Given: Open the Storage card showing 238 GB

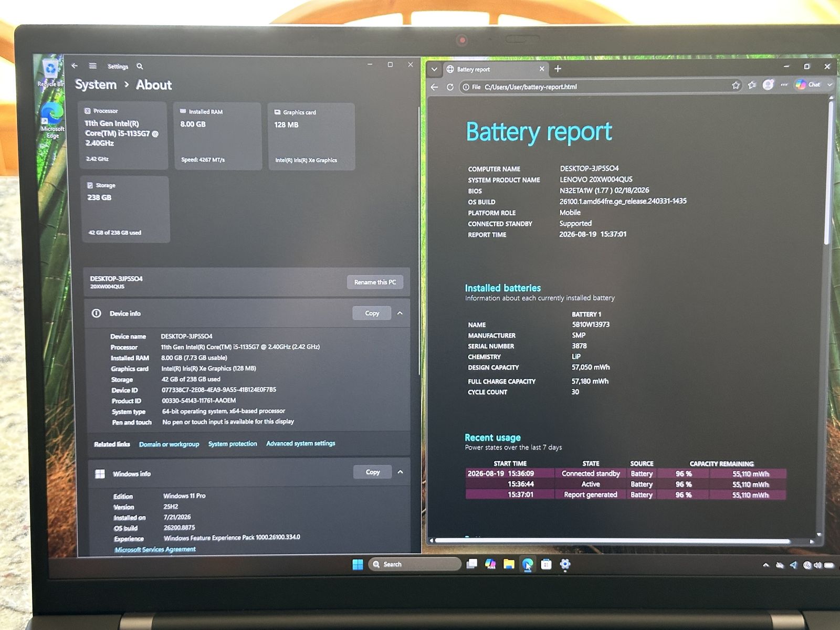Looking at the screenshot, I should (125, 209).
